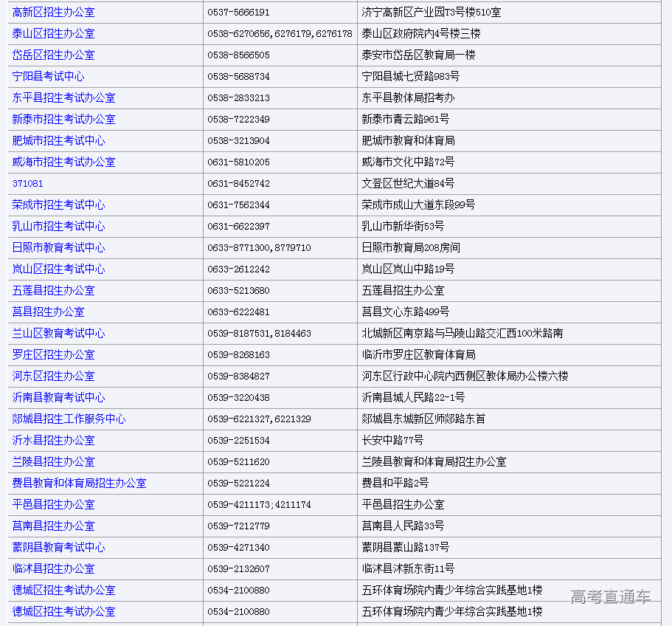Open the 蒙阴县教育考试中心 link
The height and width of the screenshot is (626, 672).
pyautogui.click(x=58, y=548)
